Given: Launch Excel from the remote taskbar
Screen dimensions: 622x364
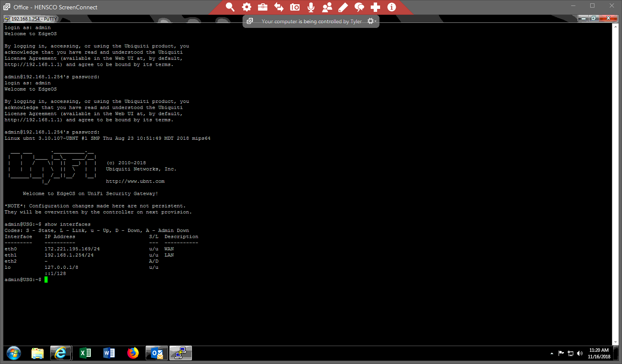Looking at the screenshot, I should [x=85, y=353].
